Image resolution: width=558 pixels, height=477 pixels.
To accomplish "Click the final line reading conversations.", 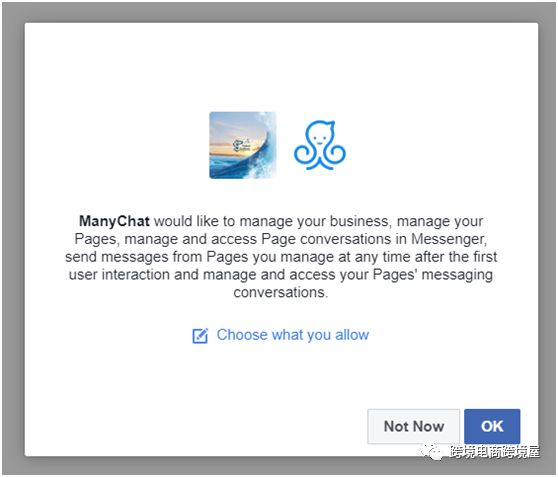I will (x=280, y=293).
